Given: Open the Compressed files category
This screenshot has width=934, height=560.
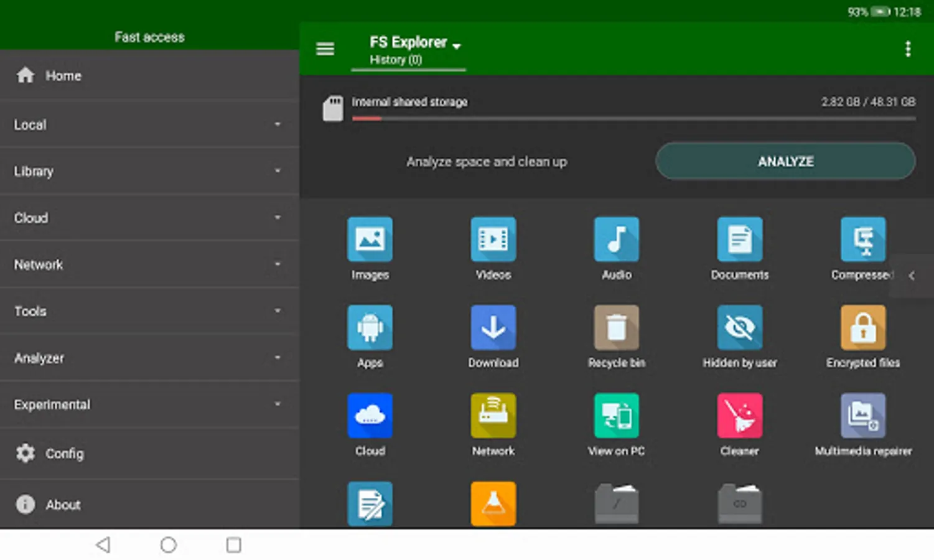Looking at the screenshot, I should (862, 240).
